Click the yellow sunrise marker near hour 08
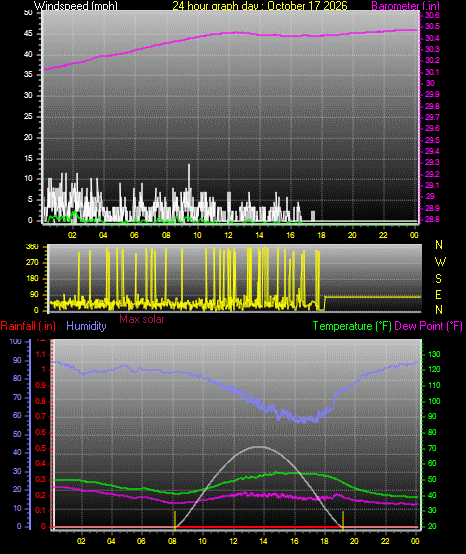 coord(175,520)
